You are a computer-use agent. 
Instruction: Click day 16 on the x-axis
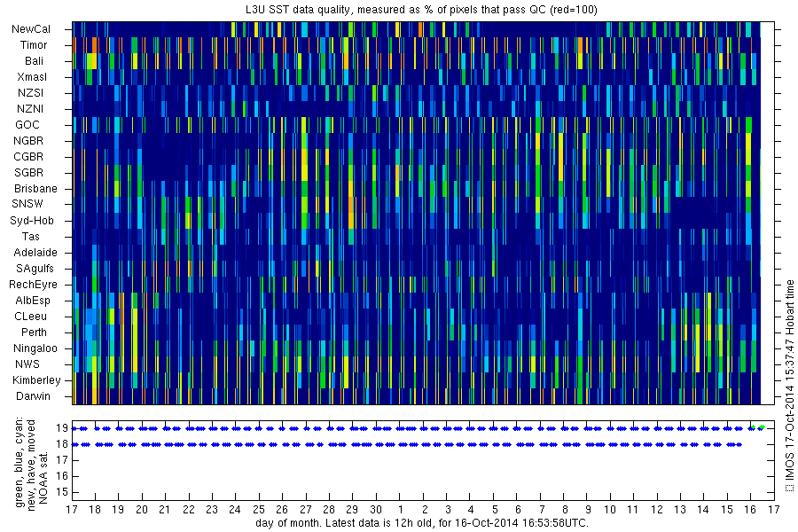point(749,510)
